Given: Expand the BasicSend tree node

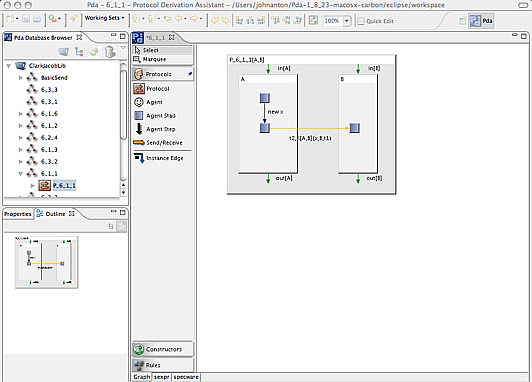Looking at the screenshot, I should pos(20,78).
